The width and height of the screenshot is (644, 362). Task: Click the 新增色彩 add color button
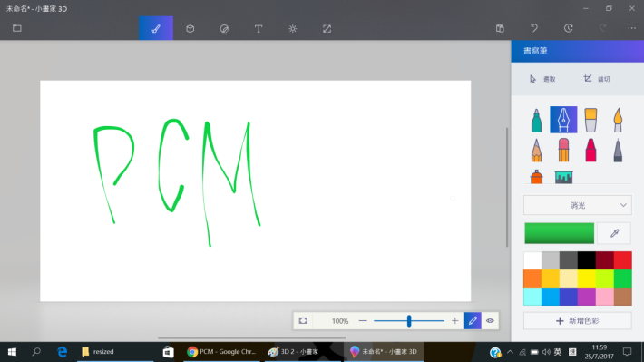click(x=578, y=321)
